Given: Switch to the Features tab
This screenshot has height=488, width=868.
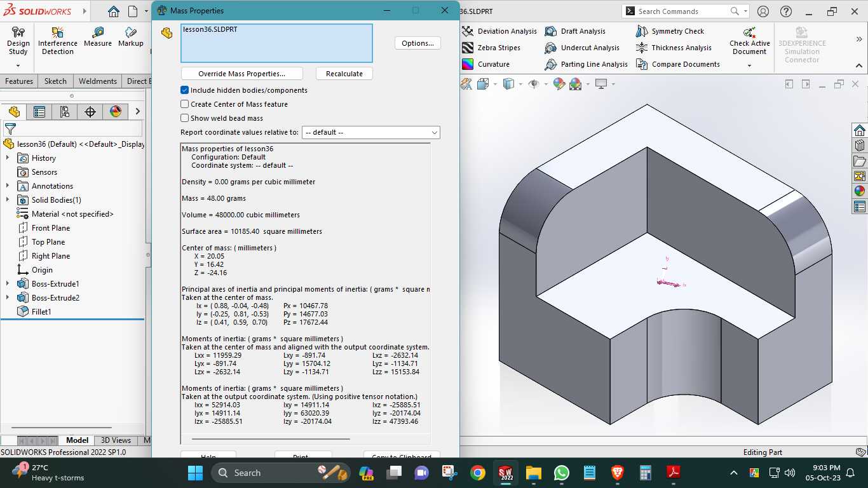Looking at the screenshot, I should point(19,81).
